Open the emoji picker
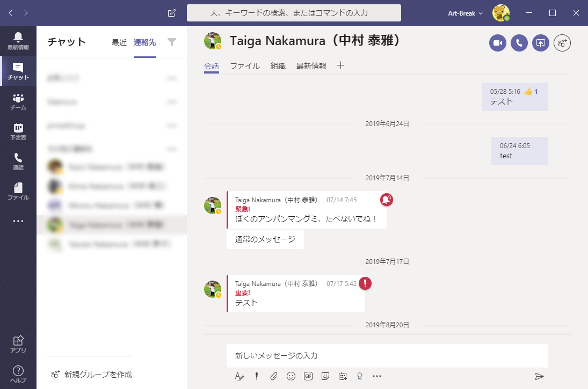Screen dimensions: 588x389 click(291, 377)
